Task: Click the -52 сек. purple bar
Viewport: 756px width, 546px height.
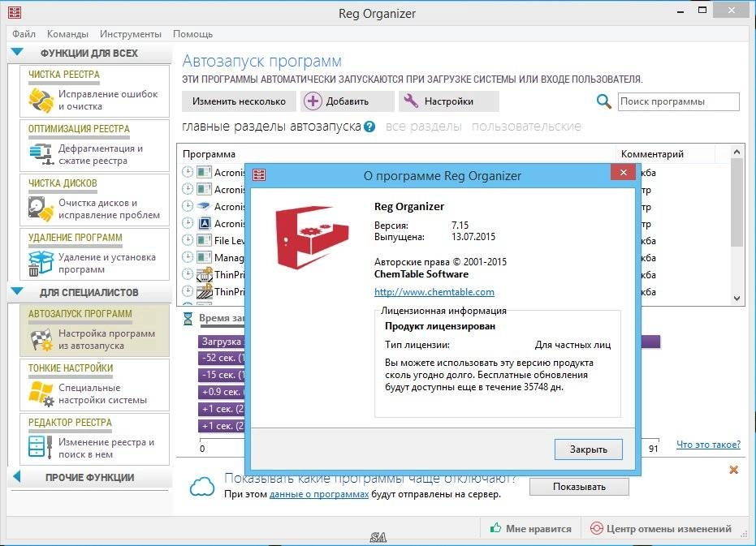Action: coord(222,358)
